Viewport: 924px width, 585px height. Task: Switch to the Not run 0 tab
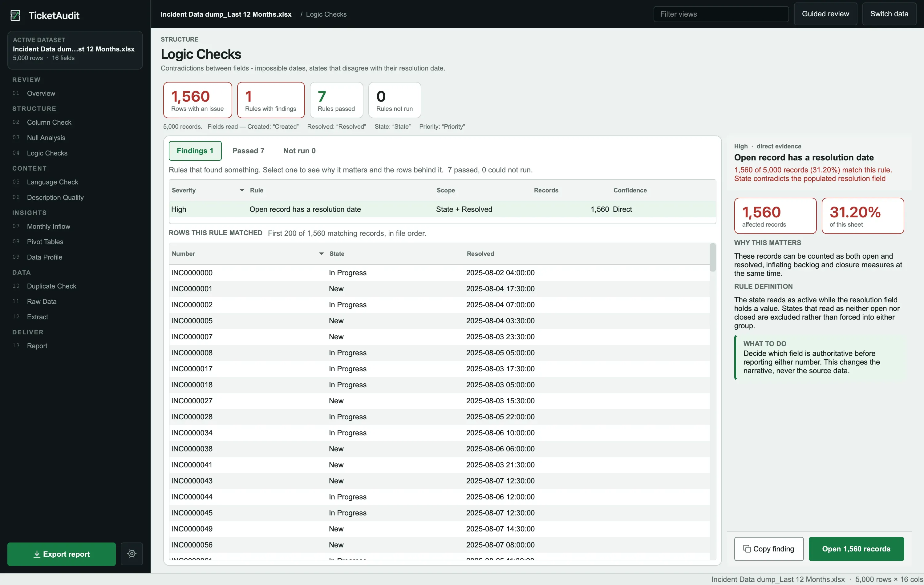tap(299, 151)
